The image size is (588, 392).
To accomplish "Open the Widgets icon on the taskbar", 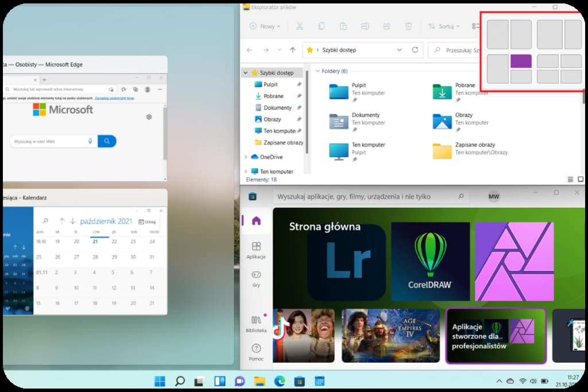I will [219, 381].
